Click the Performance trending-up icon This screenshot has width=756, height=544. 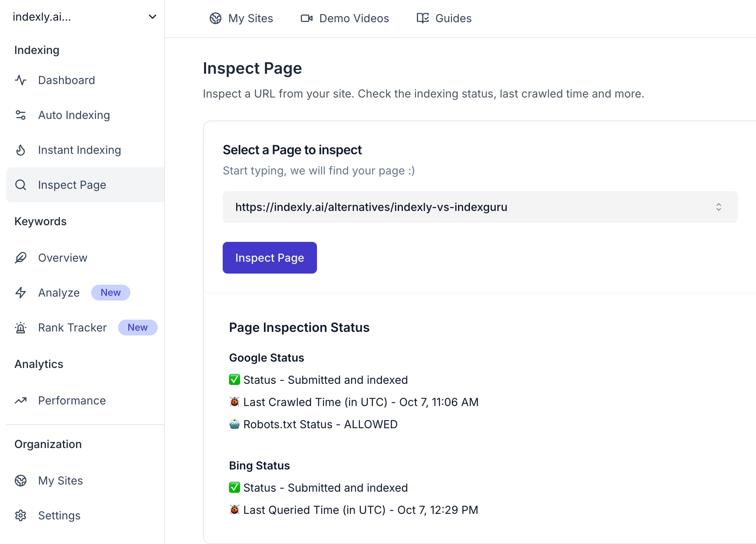[21, 400]
